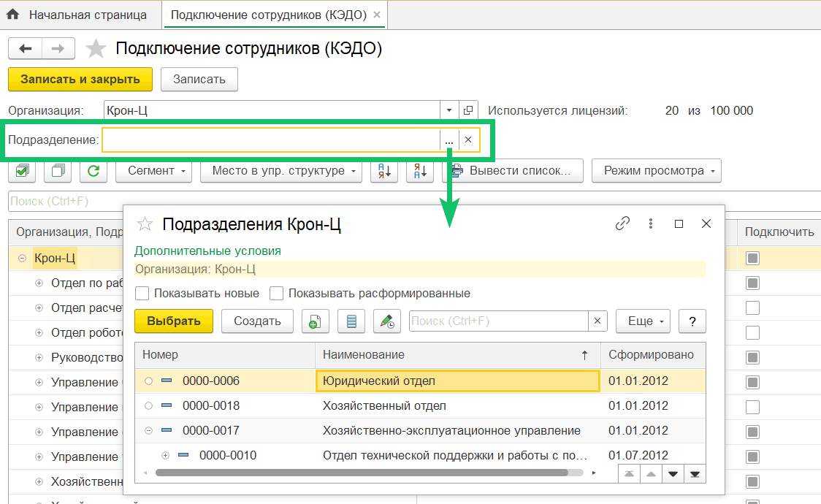Refresh the employee list
Image resolution: width=821 pixels, height=504 pixels.
pyautogui.click(x=93, y=170)
